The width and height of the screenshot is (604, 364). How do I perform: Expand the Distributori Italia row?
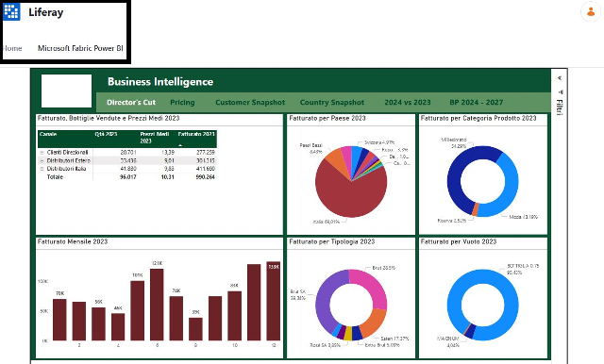point(42,169)
